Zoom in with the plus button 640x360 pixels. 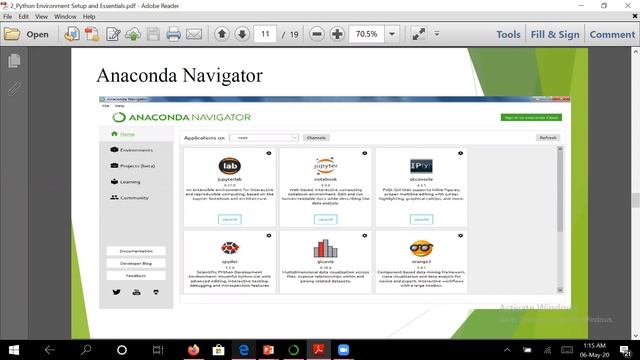[337, 34]
